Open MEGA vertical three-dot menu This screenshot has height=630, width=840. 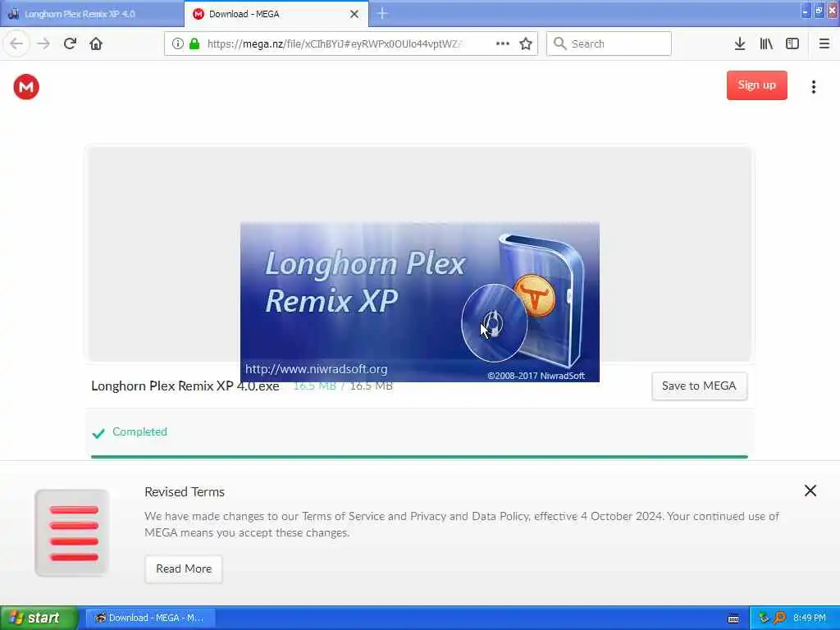click(x=814, y=87)
